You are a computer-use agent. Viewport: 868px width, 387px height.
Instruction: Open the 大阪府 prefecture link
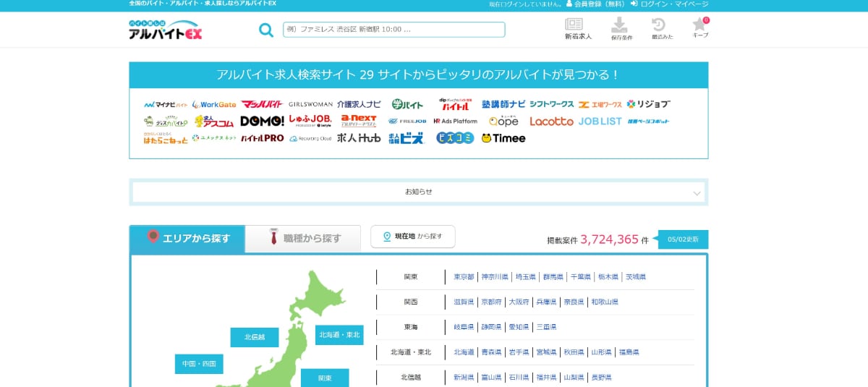519,302
